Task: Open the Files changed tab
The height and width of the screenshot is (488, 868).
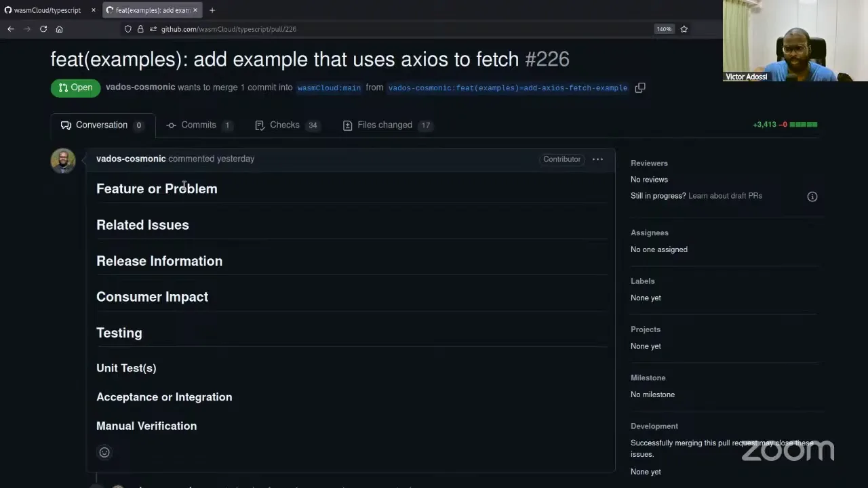Action: 388,125
